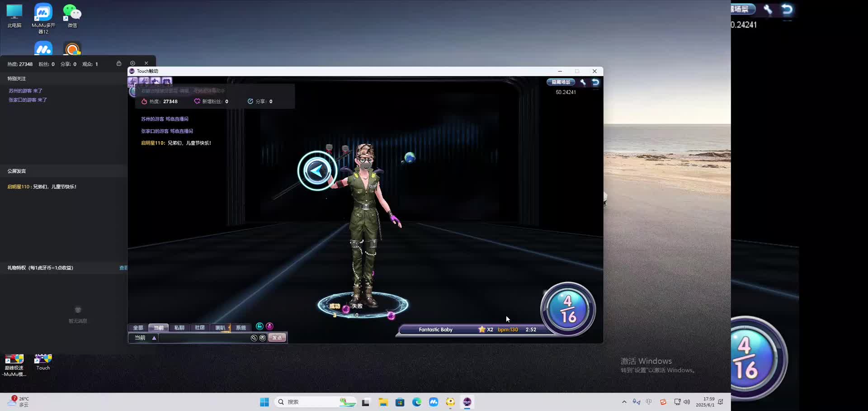This screenshot has width=868, height=411.
Task: Switch to the 私聊 chat tab
Action: (179, 328)
